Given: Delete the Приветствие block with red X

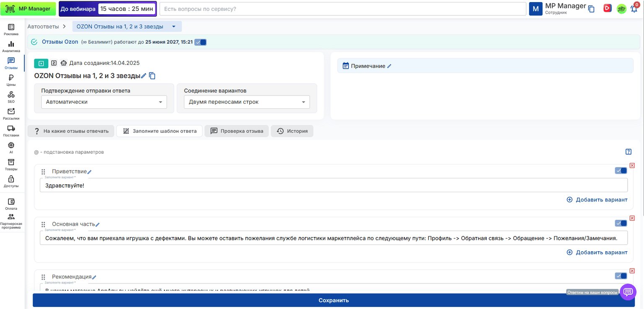Looking at the screenshot, I should tap(632, 165).
